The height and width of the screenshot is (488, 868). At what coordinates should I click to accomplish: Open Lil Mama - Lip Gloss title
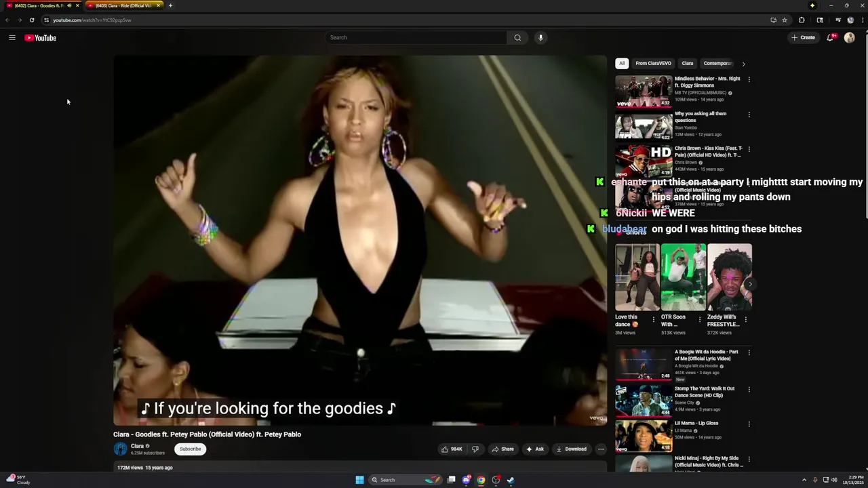coord(696,423)
